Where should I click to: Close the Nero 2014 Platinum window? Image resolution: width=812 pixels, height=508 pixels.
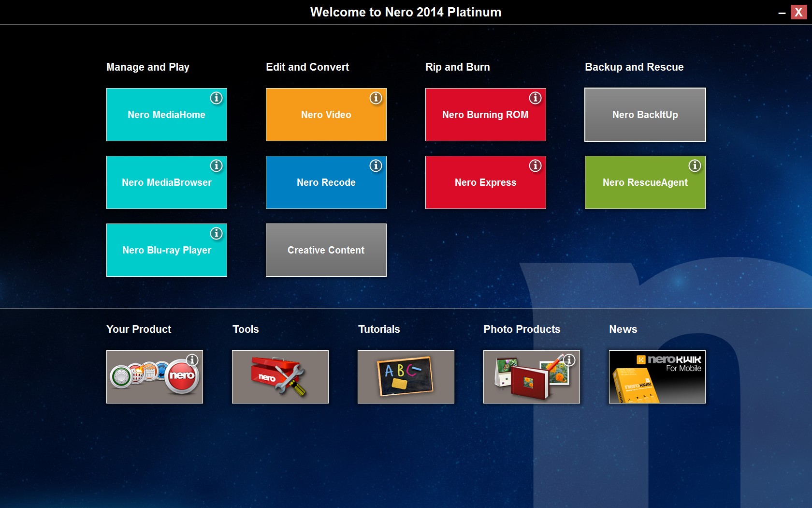(798, 12)
